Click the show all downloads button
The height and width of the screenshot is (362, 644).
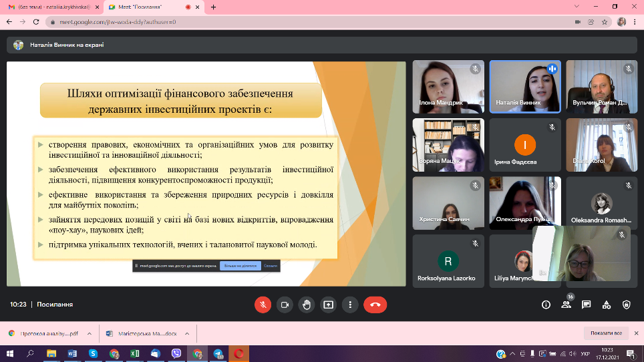[606, 333]
